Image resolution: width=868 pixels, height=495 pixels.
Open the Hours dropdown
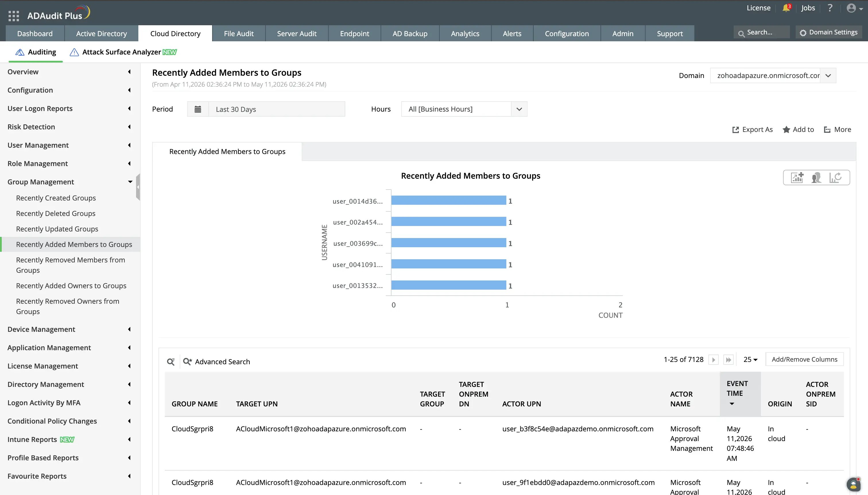tap(519, 109)
